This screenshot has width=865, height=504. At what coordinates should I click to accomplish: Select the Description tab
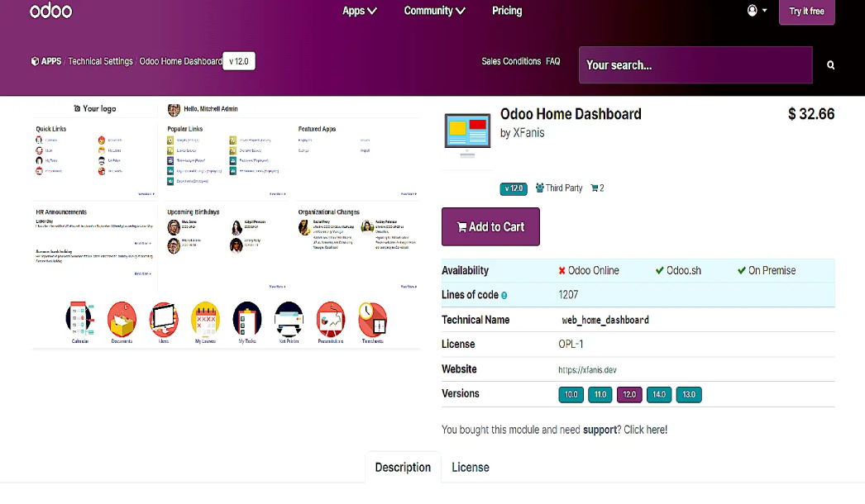pos(403,468)
